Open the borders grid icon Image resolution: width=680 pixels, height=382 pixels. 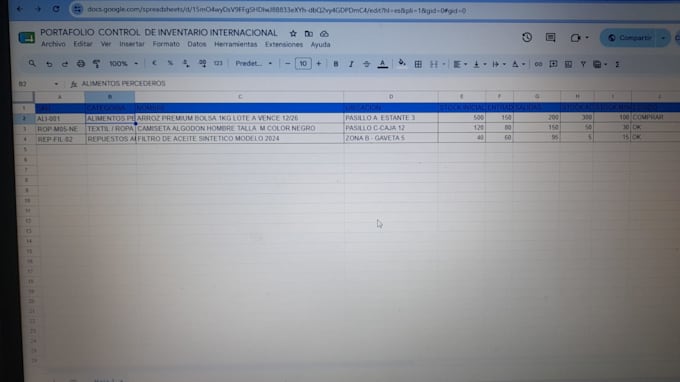418,64
